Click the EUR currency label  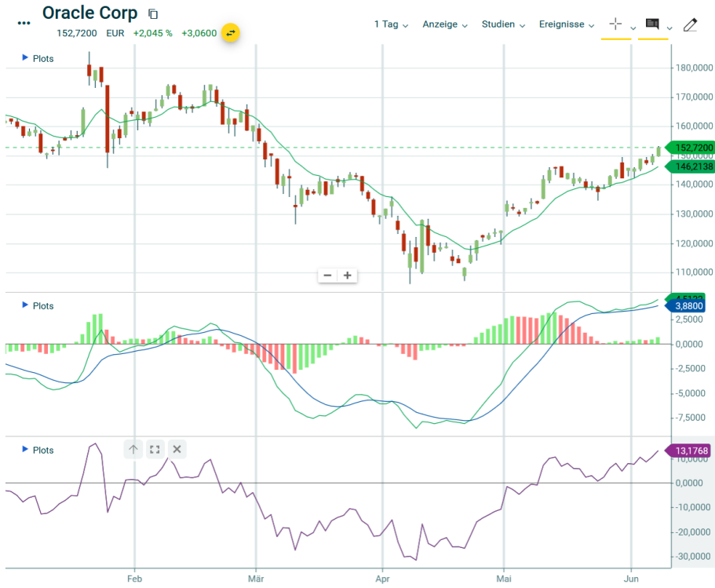tap(115, 33)
